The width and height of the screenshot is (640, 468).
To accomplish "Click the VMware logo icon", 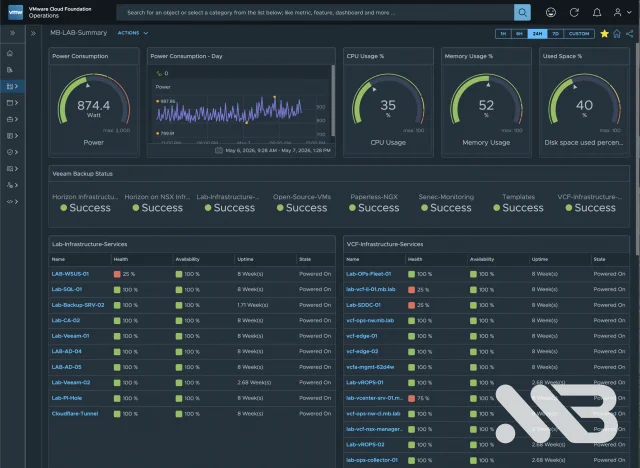I will pos(16,12).
